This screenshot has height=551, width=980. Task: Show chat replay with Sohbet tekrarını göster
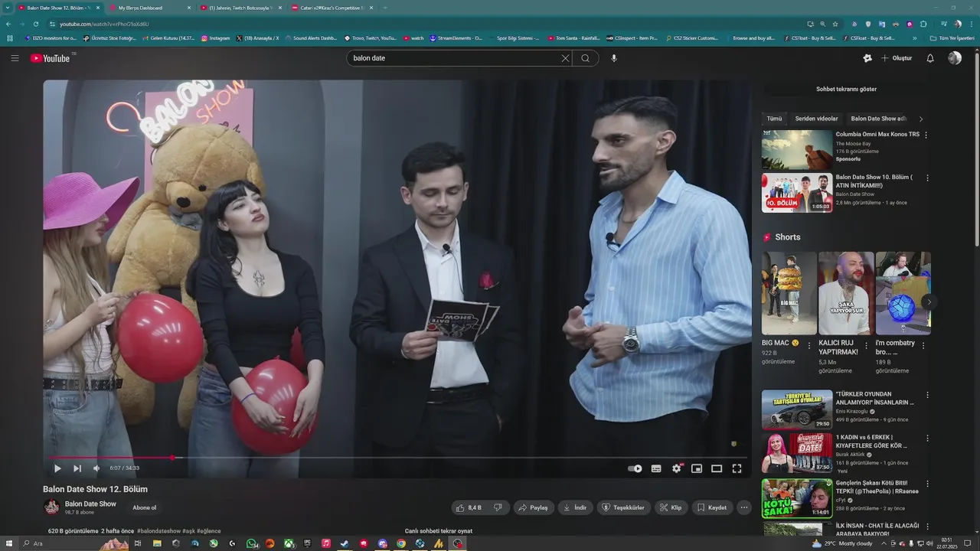(846, 89)
